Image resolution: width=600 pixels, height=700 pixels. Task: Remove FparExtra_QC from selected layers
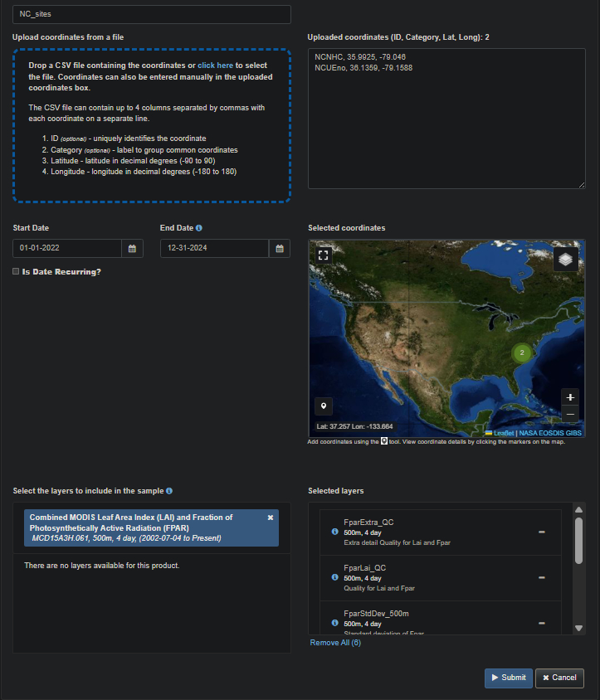[541, 532]
